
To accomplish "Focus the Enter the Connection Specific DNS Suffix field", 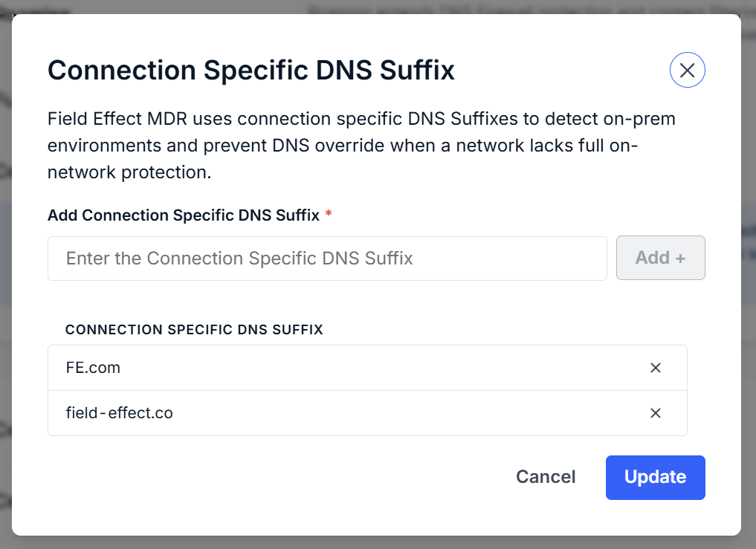I will [x=327, y=259].
